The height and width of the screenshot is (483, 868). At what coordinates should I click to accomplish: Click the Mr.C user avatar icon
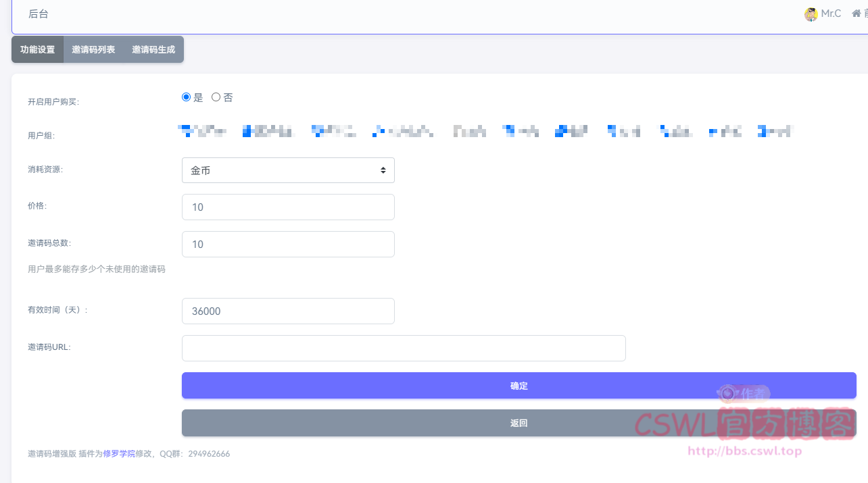click(x=811, y=14)
